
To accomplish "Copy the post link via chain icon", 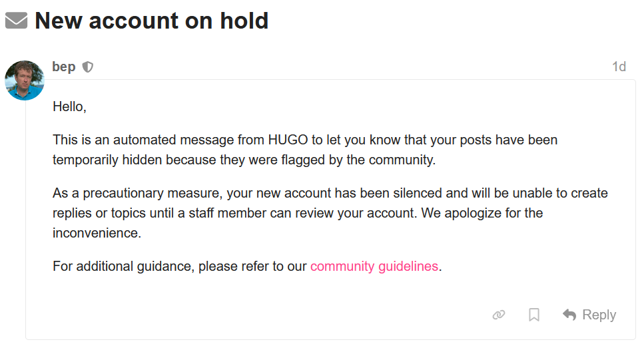I will pyautogui.click(x=498, y=315).
